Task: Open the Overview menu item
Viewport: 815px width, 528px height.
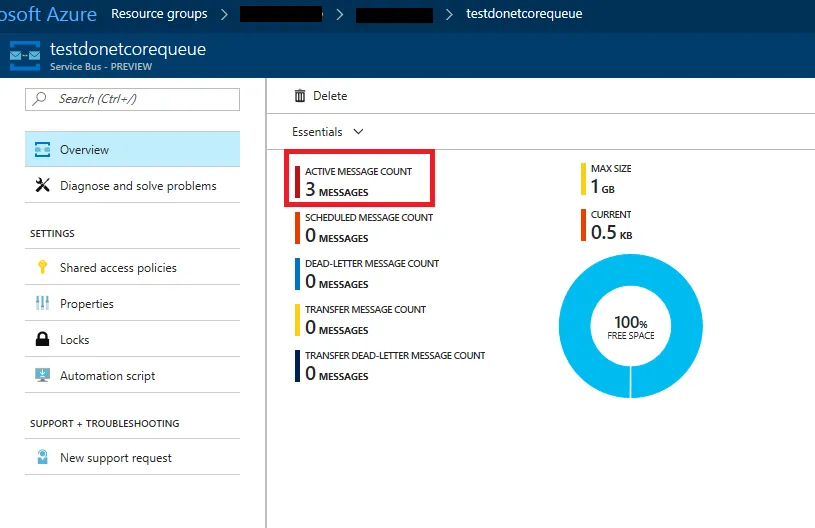Action: coord(133,150)
